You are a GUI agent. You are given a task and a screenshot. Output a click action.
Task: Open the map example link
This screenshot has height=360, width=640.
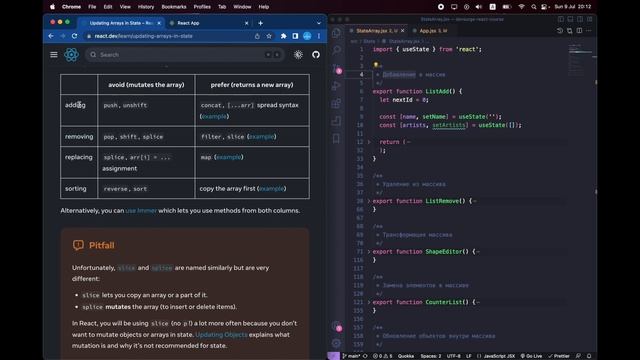point(229,157)
